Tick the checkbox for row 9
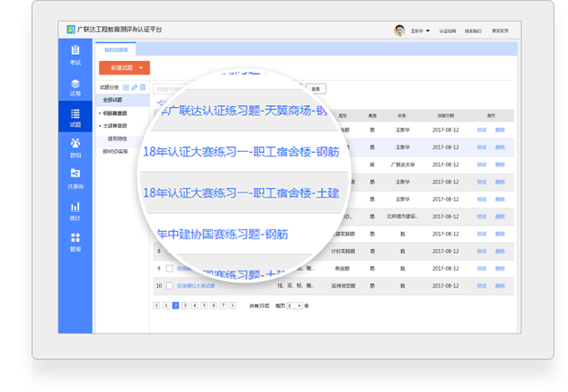Screen dimensions: 568x392 (168, 268)
